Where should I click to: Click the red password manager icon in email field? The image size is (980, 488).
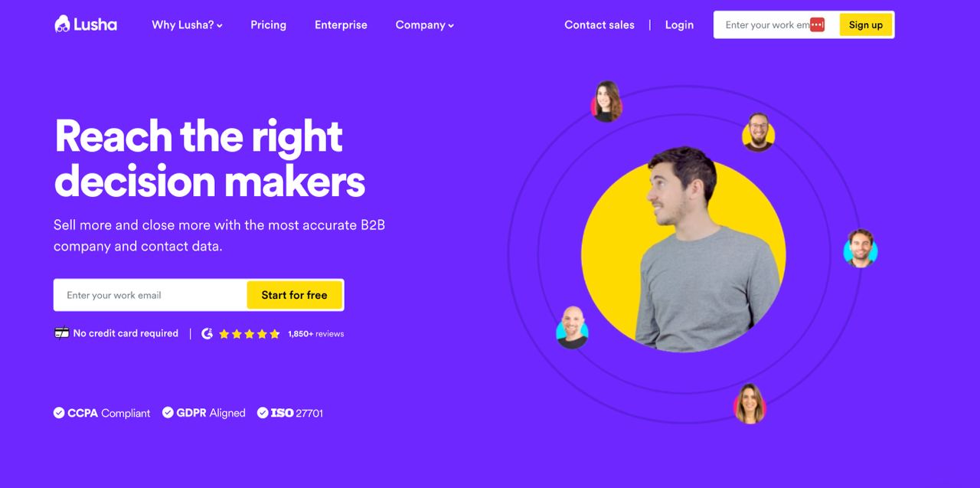817,25
